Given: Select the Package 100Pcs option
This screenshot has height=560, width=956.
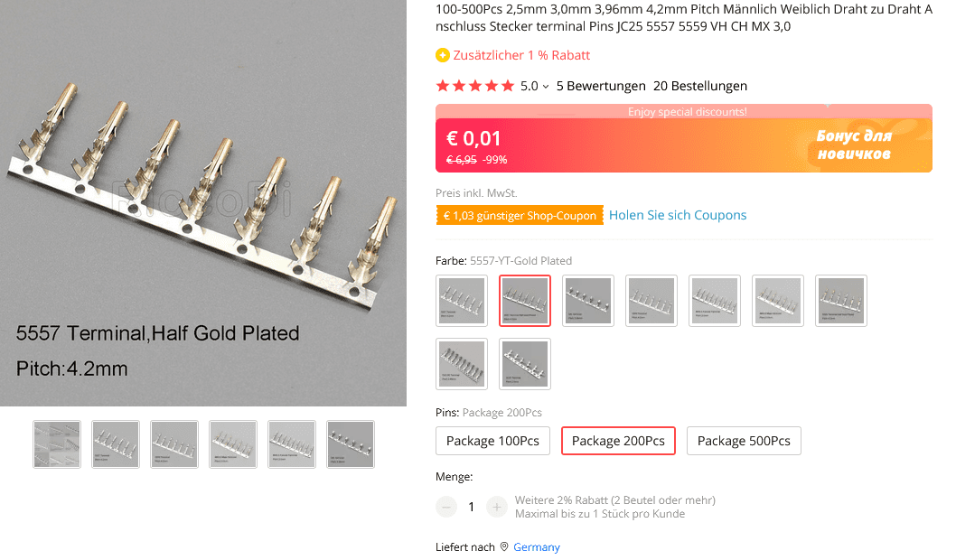Looking at the screenshot, I should click(x=492, y=441).
